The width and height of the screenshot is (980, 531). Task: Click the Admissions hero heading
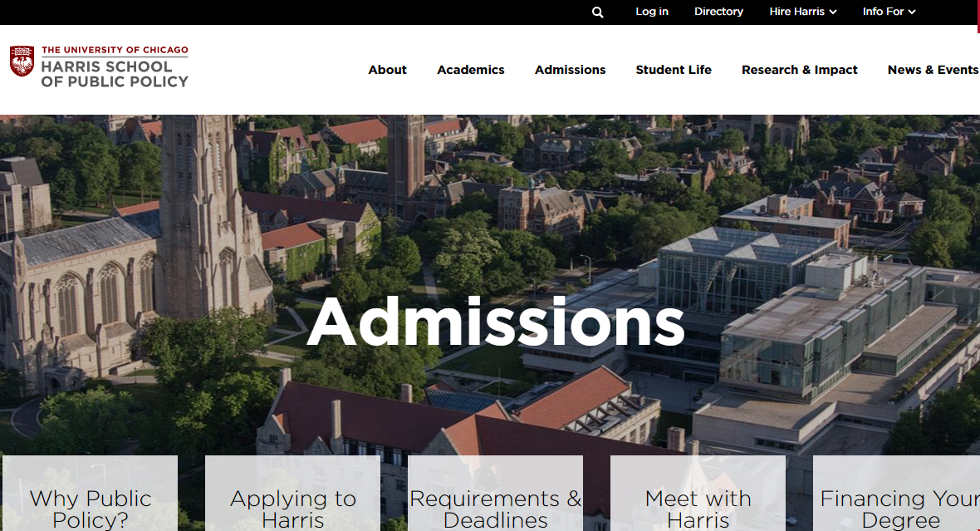[x=496, y=322]
